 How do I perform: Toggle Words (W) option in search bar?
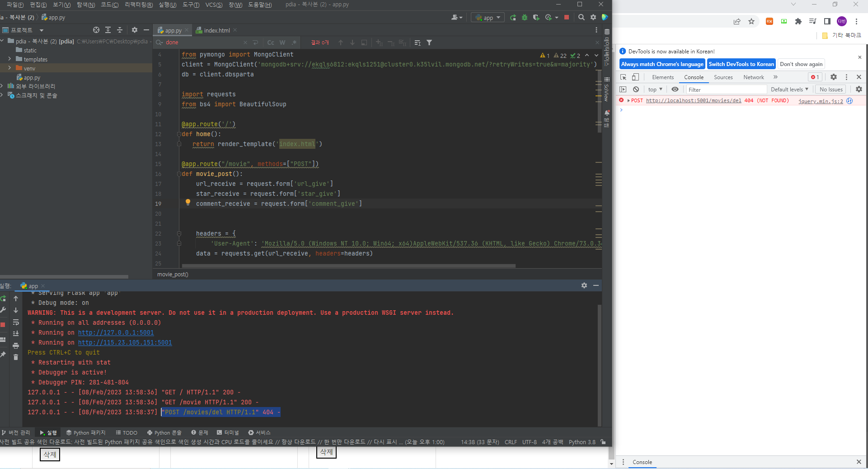tap(282, 43)
